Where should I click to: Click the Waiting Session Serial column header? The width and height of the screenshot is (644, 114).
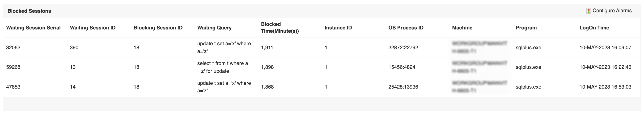tap(33, 28)
